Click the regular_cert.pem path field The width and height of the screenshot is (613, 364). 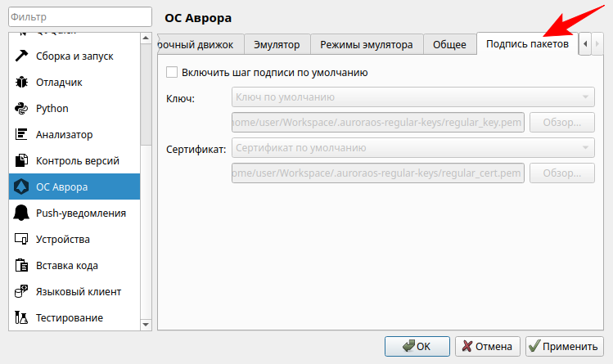tap(377, 173)
